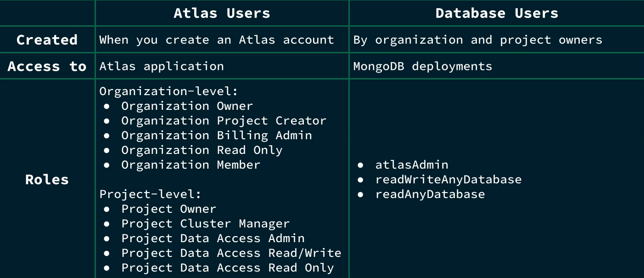This screenshot has width=644, height=278.
Task: Click the Roles row label
Action: 47,179
